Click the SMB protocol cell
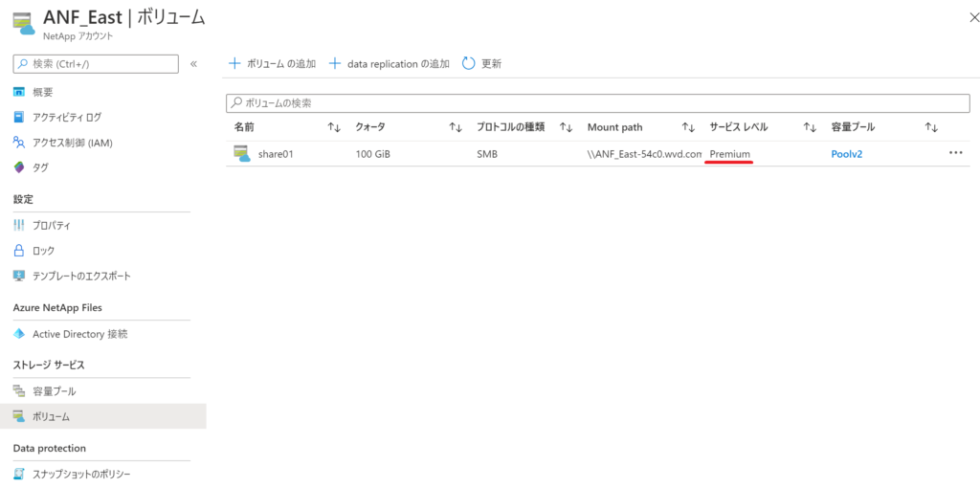This screenshot has width=980, height=488. (487, 154)
